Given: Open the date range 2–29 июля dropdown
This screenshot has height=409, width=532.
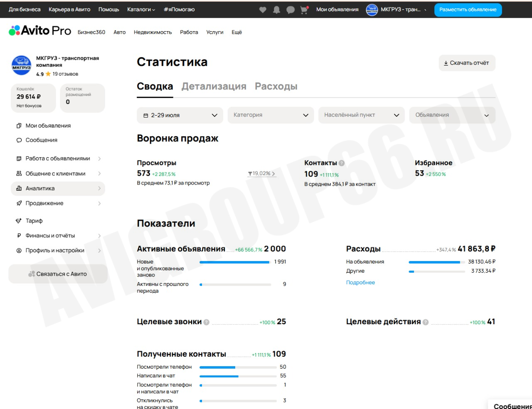Looking at the screenshot, I should click(x=180, y=115).
